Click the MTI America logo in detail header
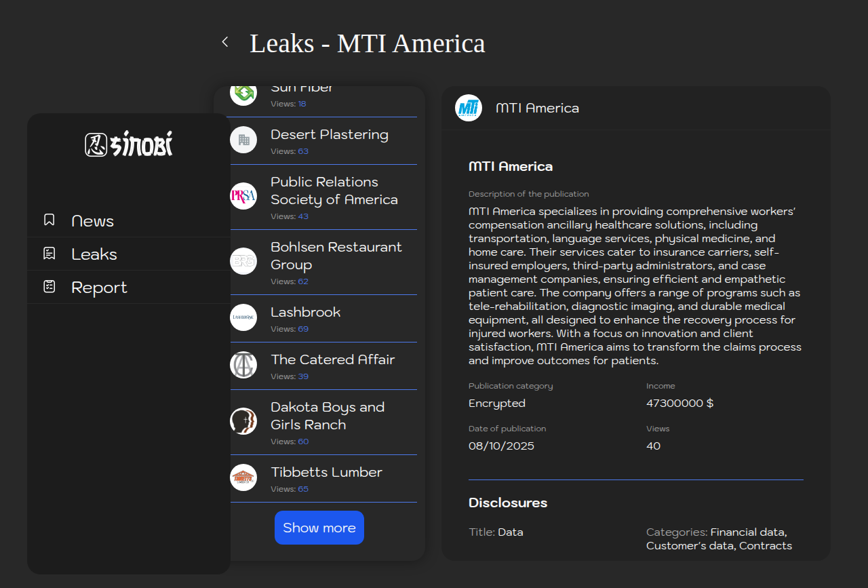This screenshot has height=588, width=868. click(469, 108)
